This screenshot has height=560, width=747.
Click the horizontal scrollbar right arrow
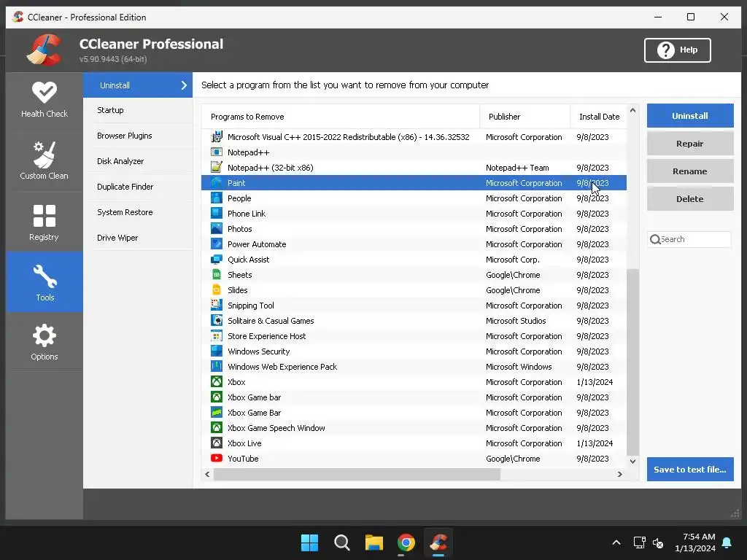pos(620,474)
